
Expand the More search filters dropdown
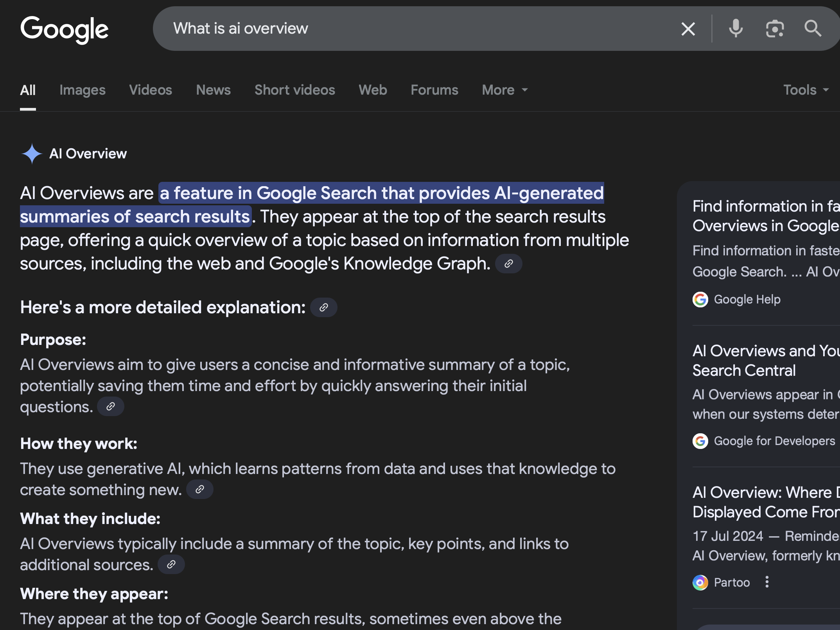click(504, 90)
